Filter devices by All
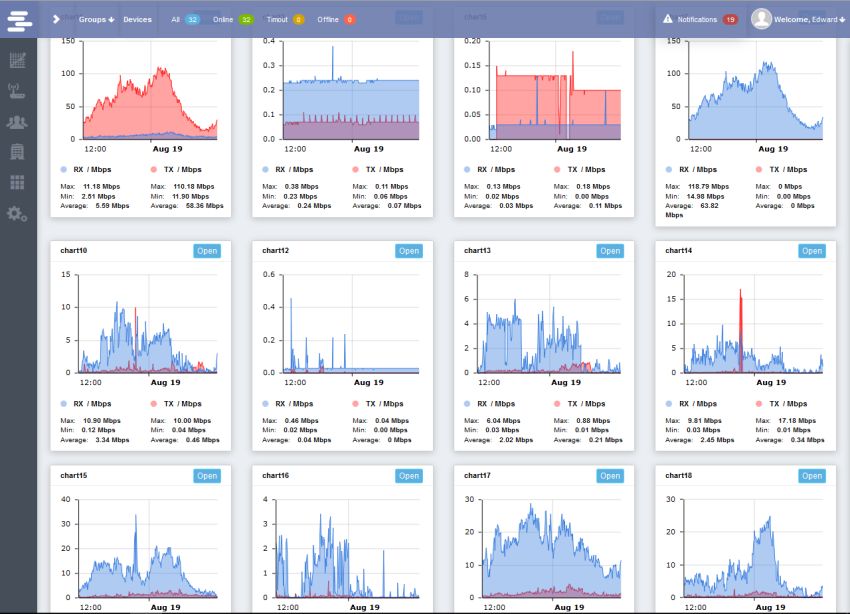Viewport: 850px width, 614px height. point(185,20)
